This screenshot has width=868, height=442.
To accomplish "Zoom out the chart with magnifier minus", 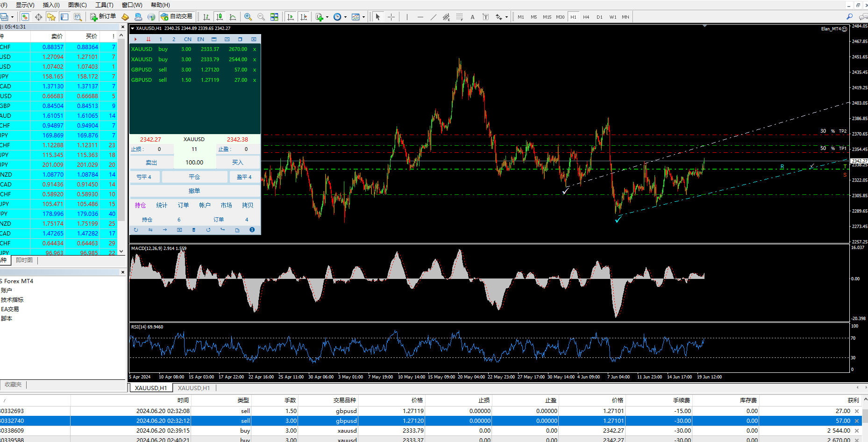I will [261, 17].
